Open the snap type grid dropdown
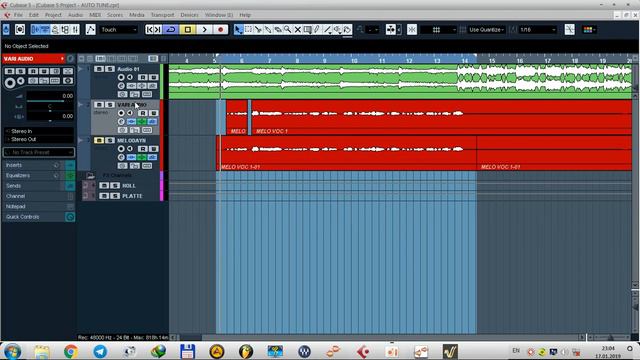The height and width of the screenshot is (360, 640). 438,29
